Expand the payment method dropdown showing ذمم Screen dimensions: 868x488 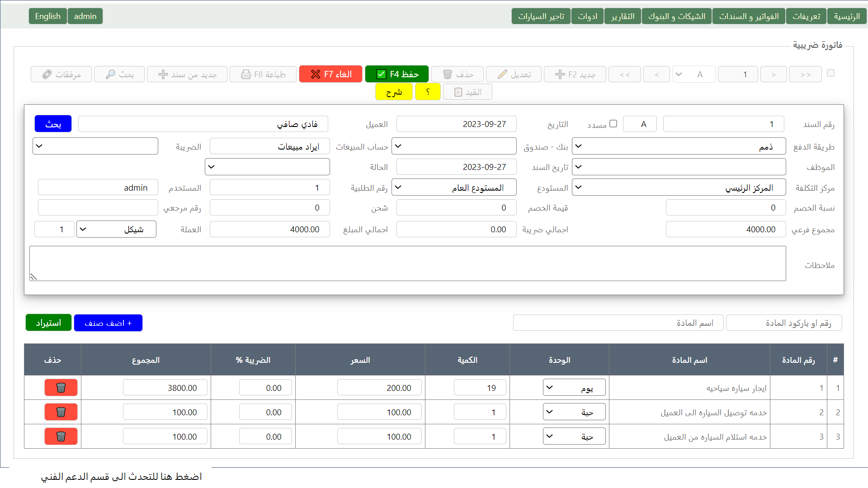click(678, 146)
